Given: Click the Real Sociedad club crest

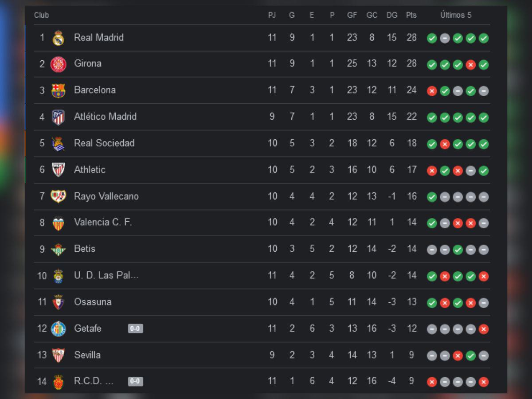Looking at the screenshot, I should pos(58,143).
